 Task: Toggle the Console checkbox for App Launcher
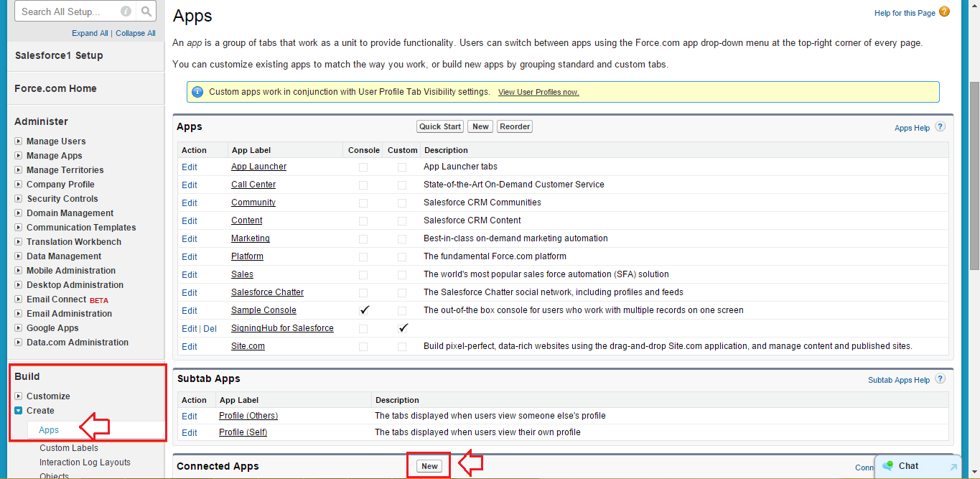point(363,167)
